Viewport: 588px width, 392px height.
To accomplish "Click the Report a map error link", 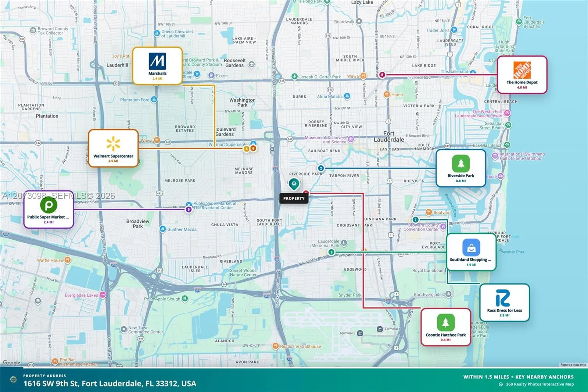I will point(573,365).
